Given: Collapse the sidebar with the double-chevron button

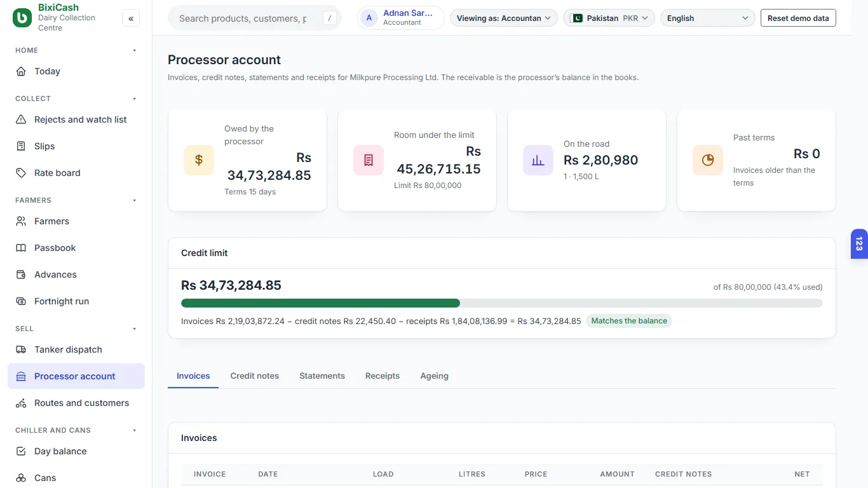Looking at the screenshot, I should click(131, 18).
